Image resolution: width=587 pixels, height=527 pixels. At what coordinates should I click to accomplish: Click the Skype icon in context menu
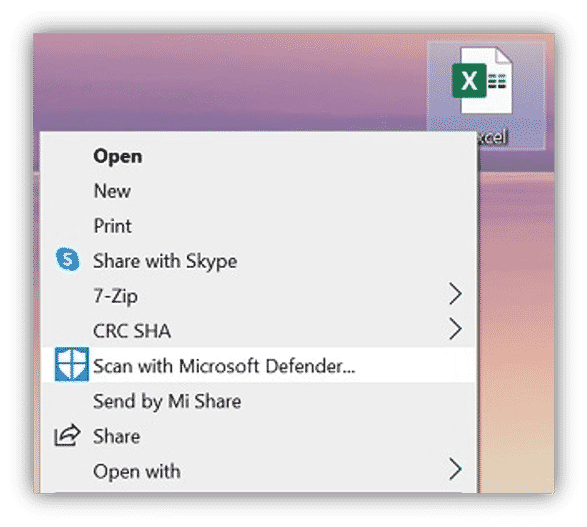(67, 259)
